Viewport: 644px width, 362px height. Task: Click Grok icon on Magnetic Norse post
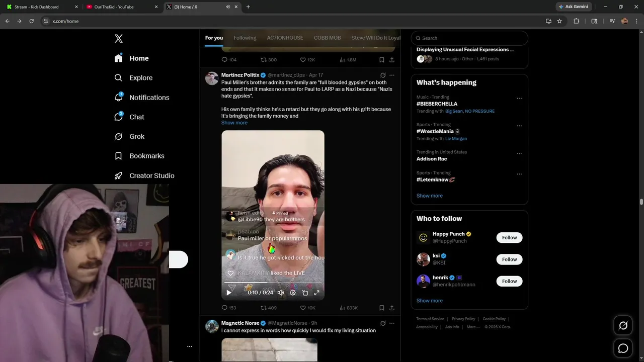coord(383,323)
